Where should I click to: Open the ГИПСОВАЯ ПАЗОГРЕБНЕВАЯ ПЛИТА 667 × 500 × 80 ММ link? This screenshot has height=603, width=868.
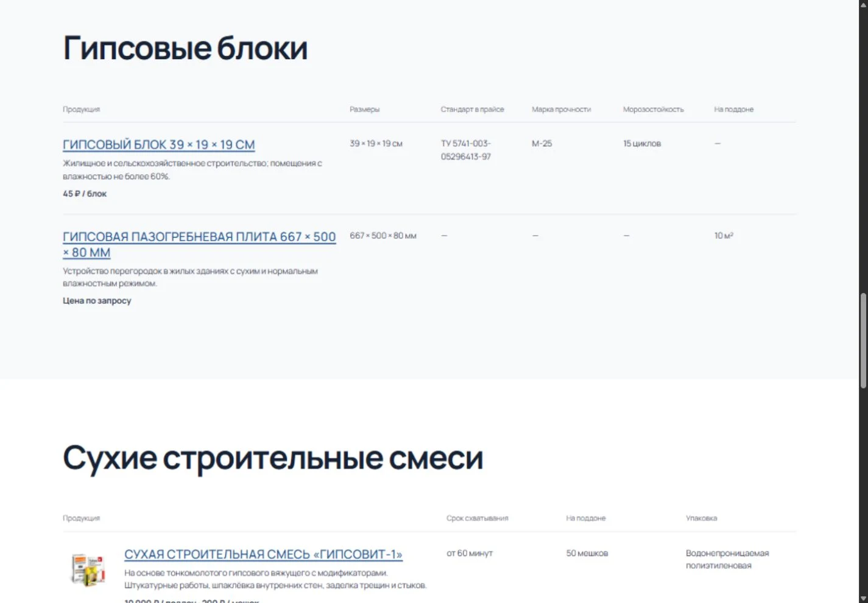click(x=199, y=244)
